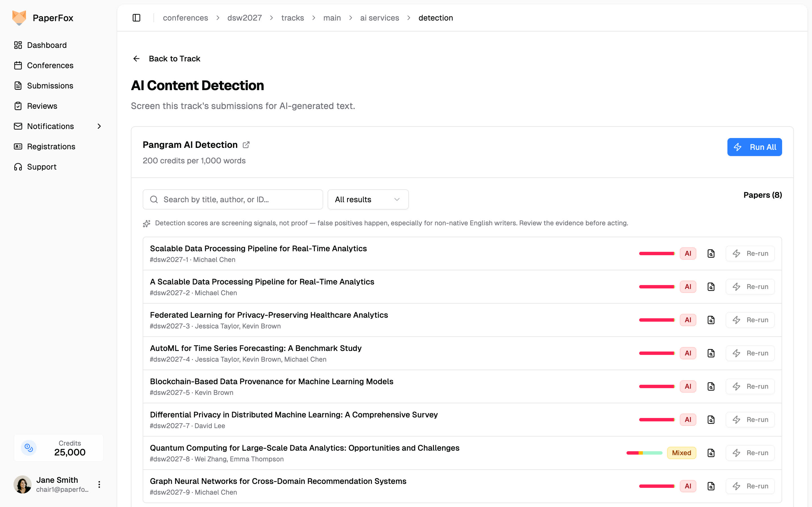Click the PaperFox fox logo

click(19, 18)
